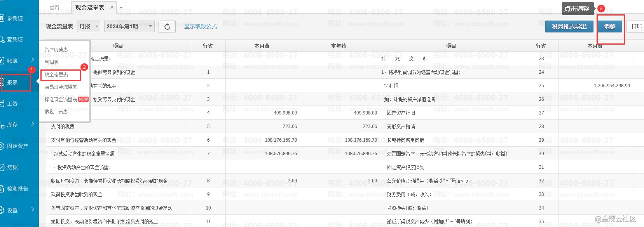
Task: Expand the 设置 sidebar submenu
Action: pos(33,210)
